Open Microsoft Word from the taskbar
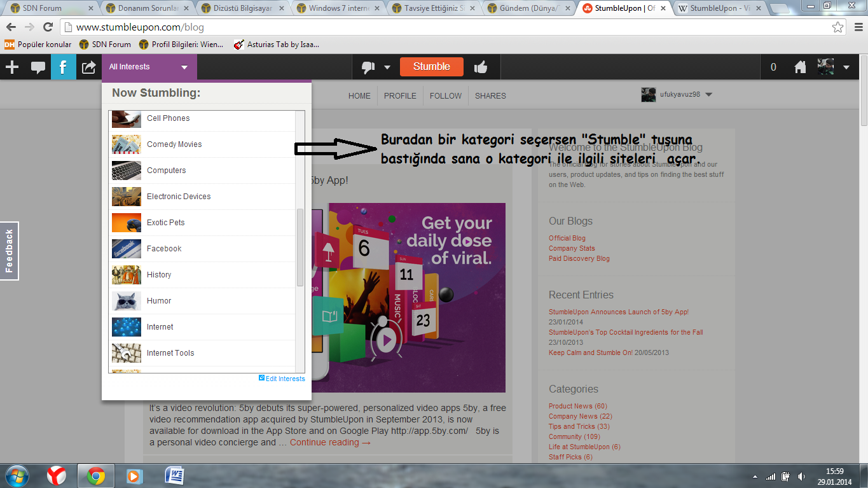Viewport: 868px width, 488px height. coord(174,475)
